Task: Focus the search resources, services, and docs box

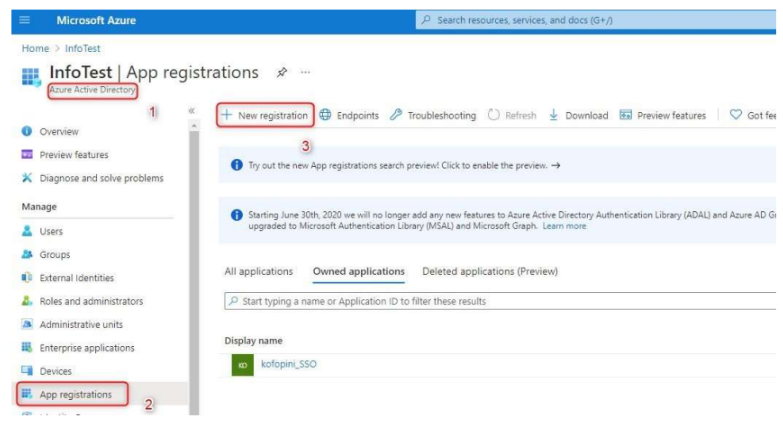Action: [595, 20]
